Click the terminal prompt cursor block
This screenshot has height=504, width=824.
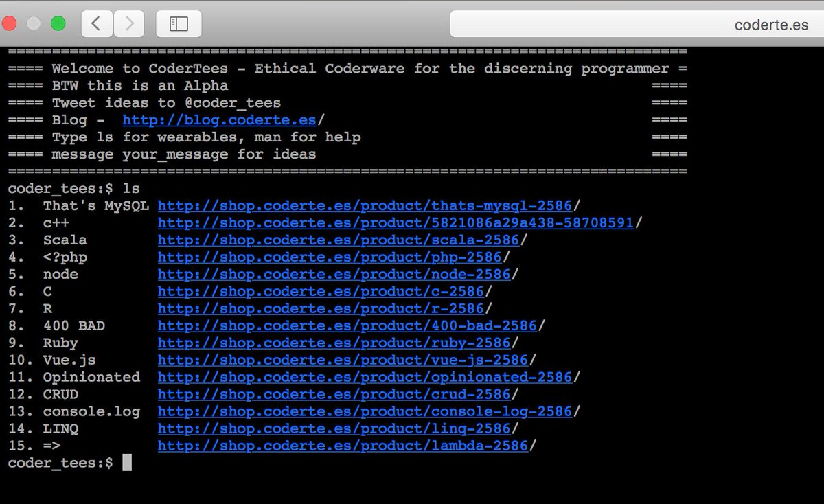[x=127, y=463]
